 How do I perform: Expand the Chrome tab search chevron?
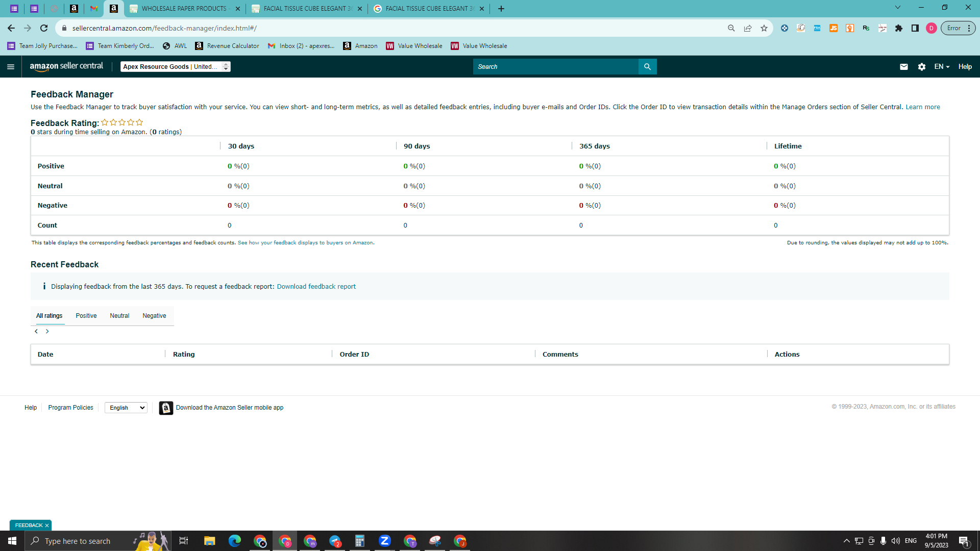tap(898, 8)
